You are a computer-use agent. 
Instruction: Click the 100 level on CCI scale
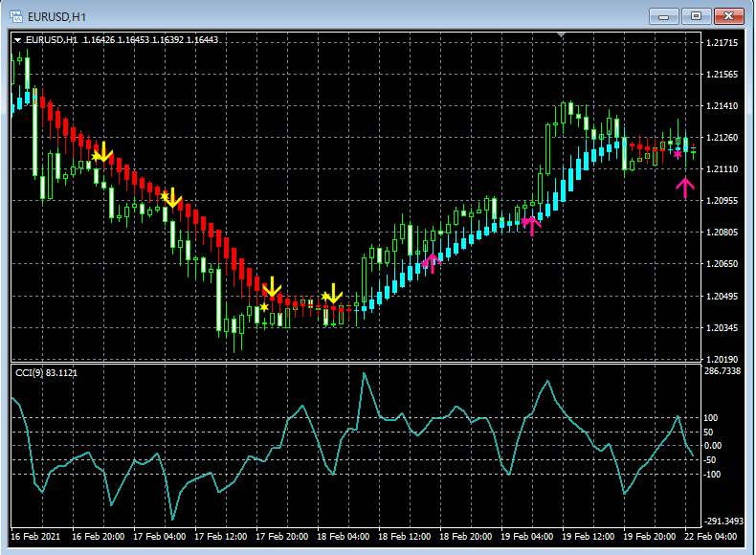[711, 418]
